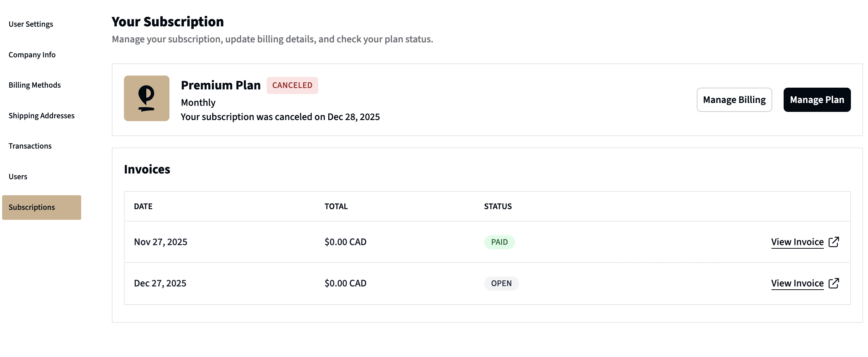
Task: Open the Users section
Action: pyautogui.click(x=18, y=176)
